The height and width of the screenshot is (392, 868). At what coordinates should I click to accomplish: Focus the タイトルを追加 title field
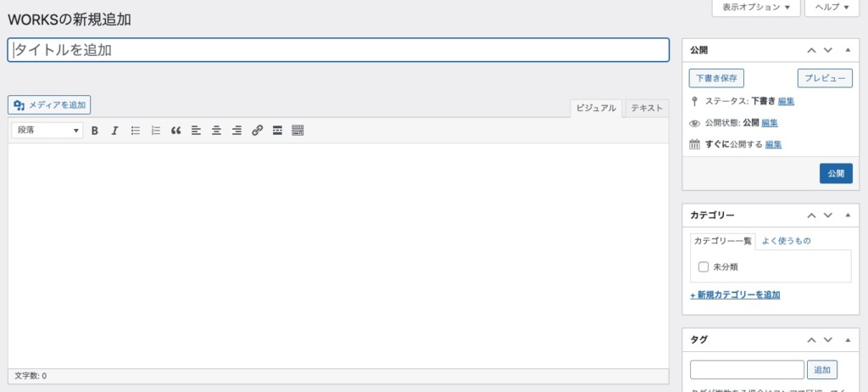tap(338, 50)
